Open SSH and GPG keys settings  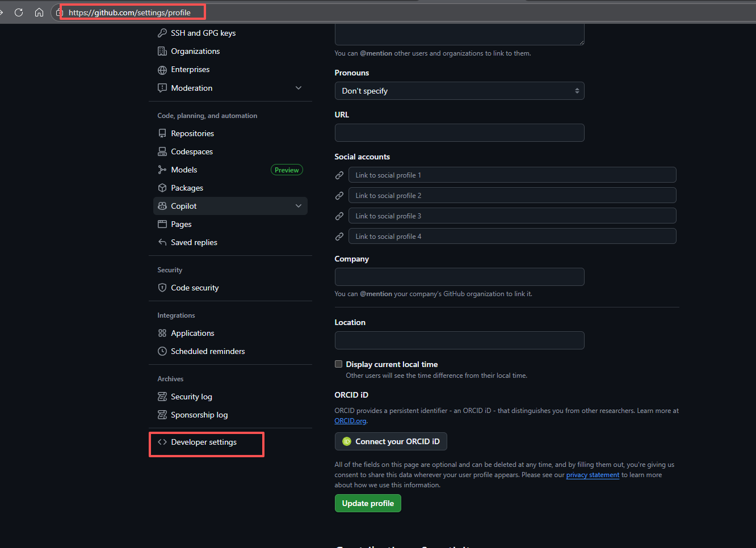pos(203,33)
